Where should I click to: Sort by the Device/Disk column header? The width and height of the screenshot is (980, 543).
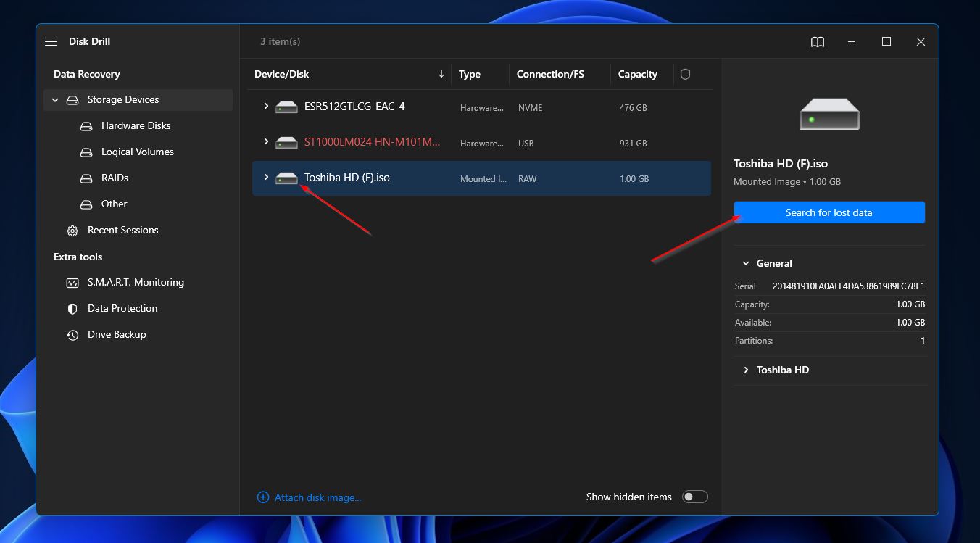[282, 74]
